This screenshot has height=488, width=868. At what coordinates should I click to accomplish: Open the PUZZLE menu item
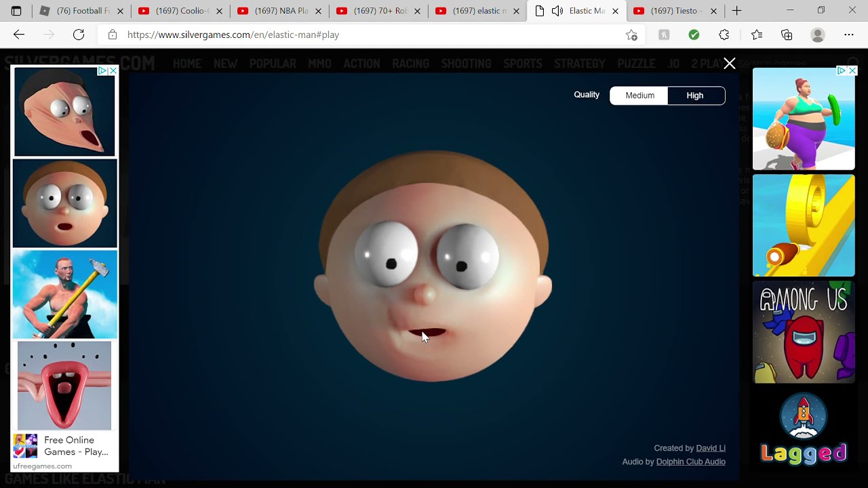coord(636,64)
